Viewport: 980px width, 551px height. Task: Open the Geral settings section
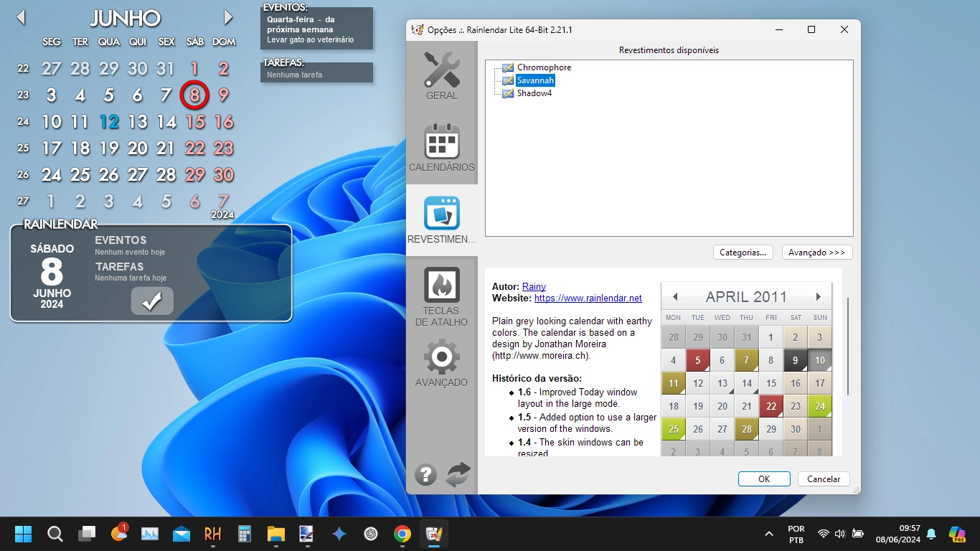441,76
